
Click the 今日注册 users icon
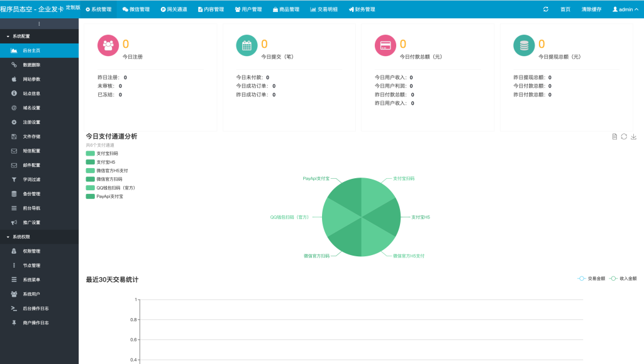coord(108,45)
